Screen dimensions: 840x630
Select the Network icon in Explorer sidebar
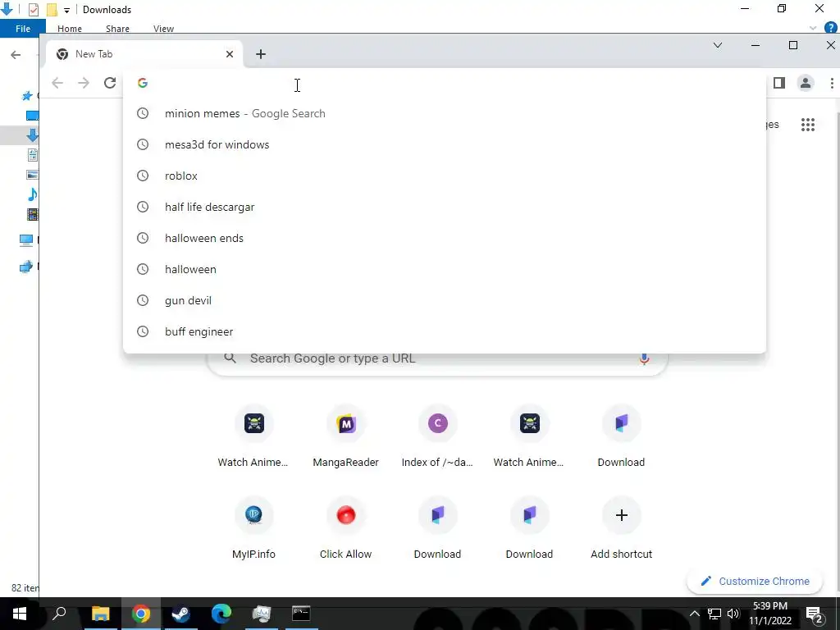[25, 267]
